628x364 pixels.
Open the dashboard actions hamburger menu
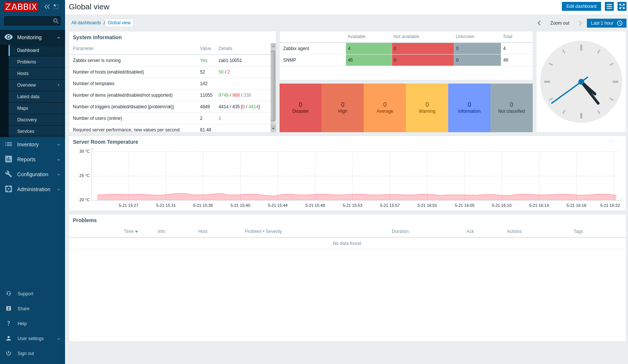coord(609,6)
